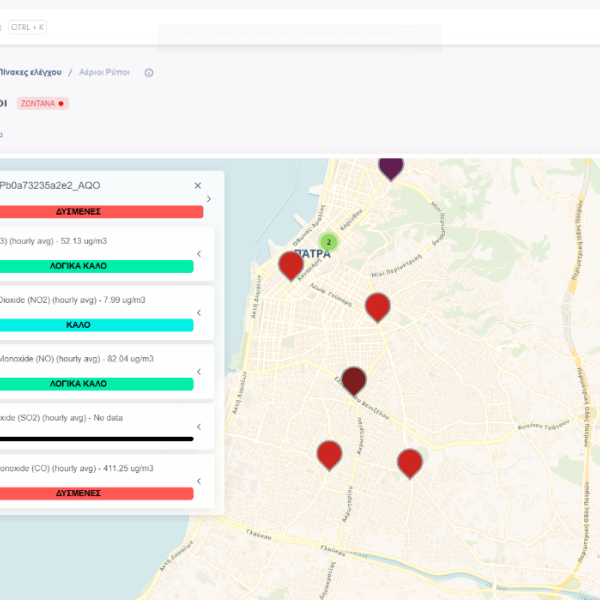Select the red pin near Μίνι Περιμετρική
The image size is (600, 600).
coord(377,306)
